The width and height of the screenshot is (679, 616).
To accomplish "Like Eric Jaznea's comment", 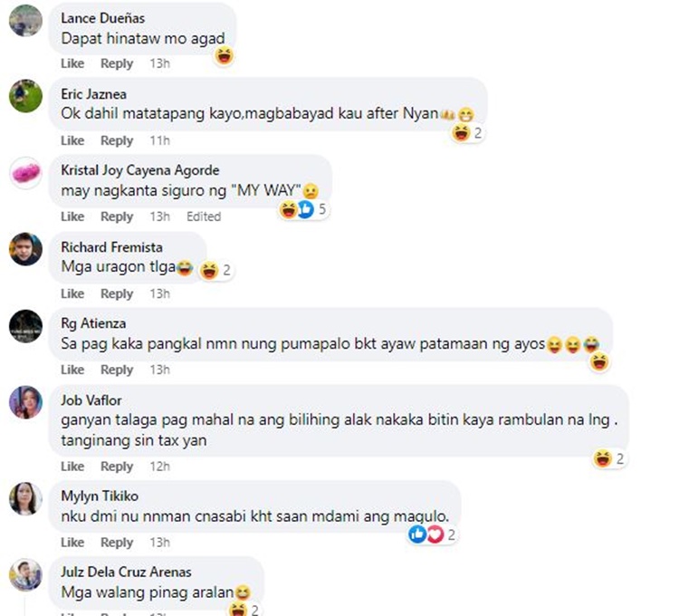I will click(x=72, y=140).
